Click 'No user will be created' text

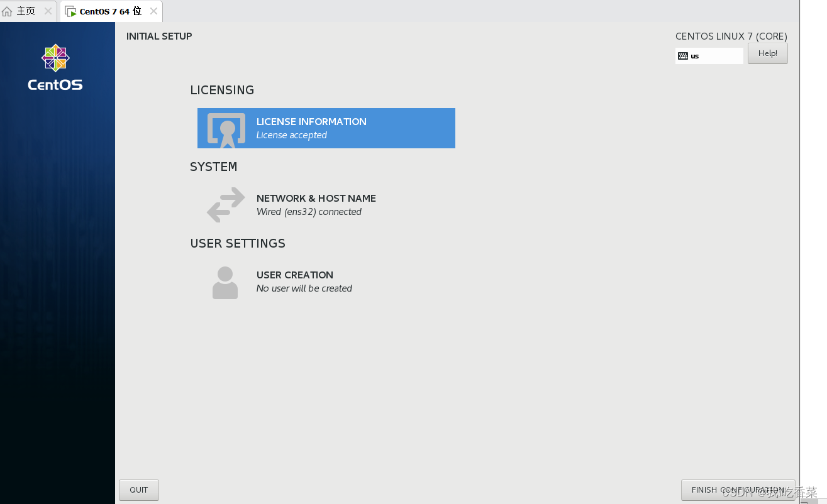pos(304,288)
